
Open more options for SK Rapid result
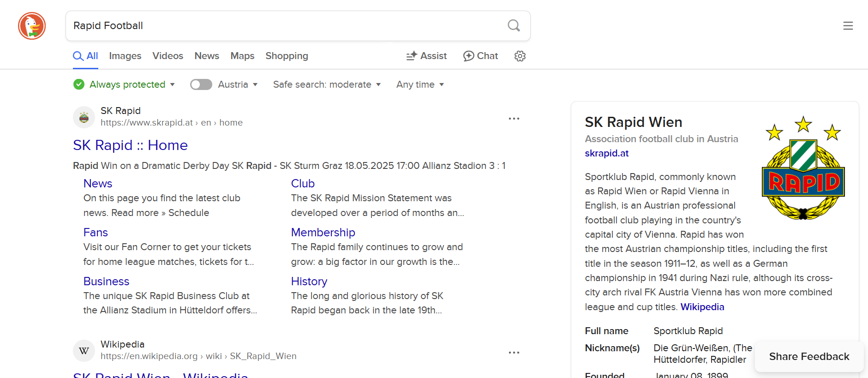point(514,119)
